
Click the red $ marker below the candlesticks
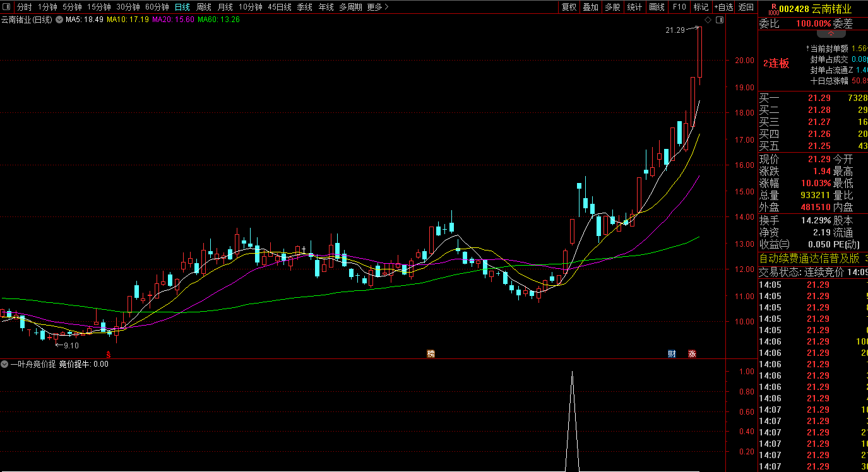point(108,355)
